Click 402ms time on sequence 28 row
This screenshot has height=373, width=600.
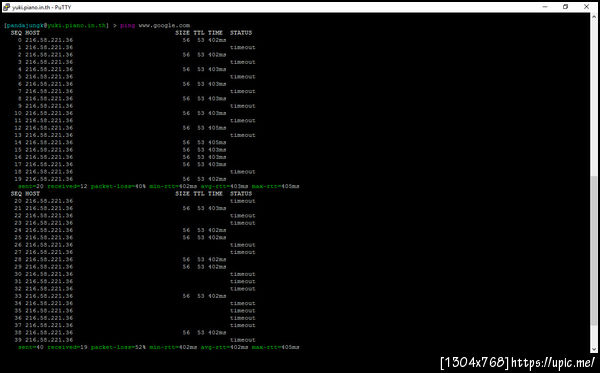217,259
